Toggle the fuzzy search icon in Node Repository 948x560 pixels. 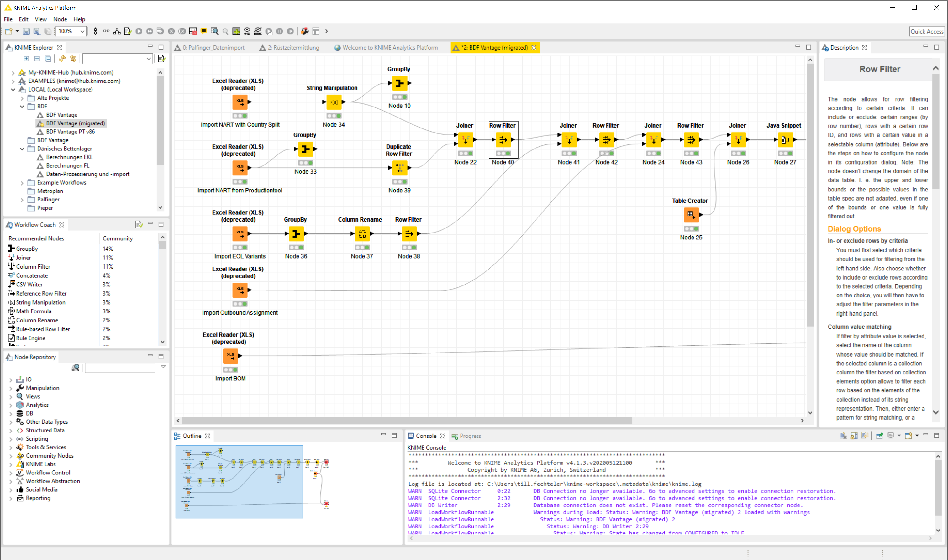[x=76, y=368]
